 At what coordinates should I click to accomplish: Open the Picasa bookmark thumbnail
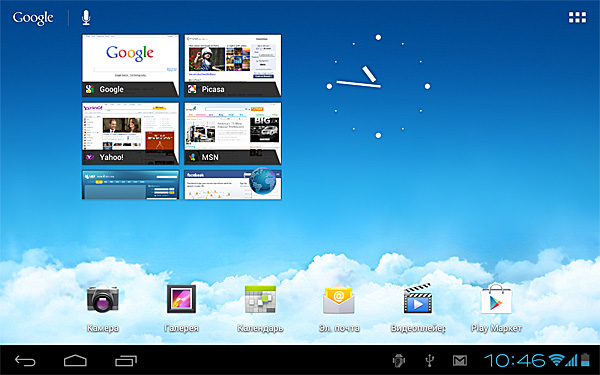tap(233, 65)
